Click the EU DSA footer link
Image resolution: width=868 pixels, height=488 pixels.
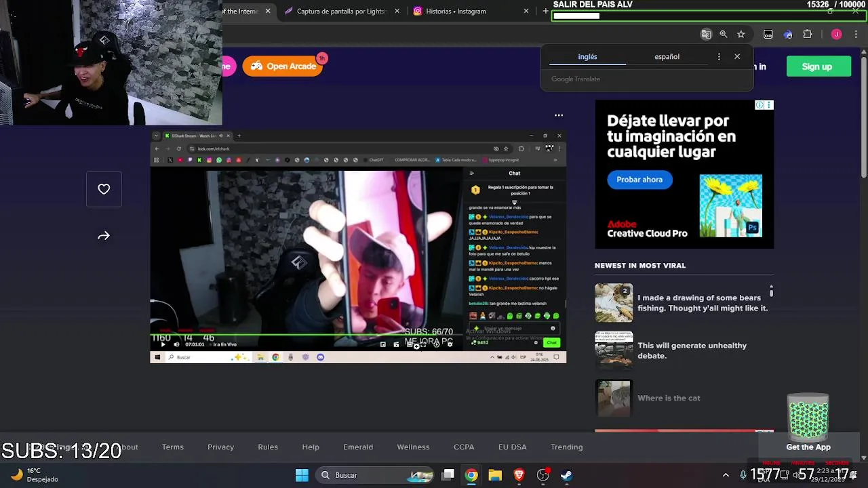(x=513, y=447)
